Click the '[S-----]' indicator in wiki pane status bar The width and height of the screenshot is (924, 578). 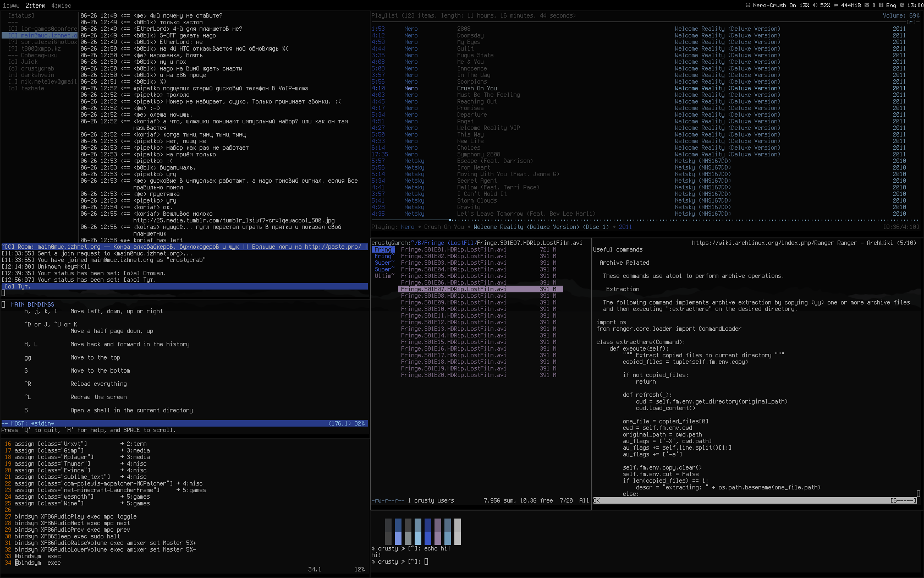point(904,500)
